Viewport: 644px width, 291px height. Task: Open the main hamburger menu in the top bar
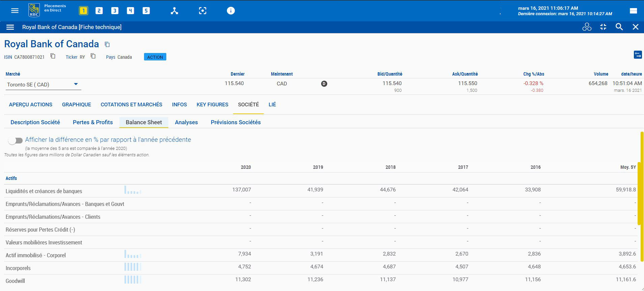click(15, 11)
